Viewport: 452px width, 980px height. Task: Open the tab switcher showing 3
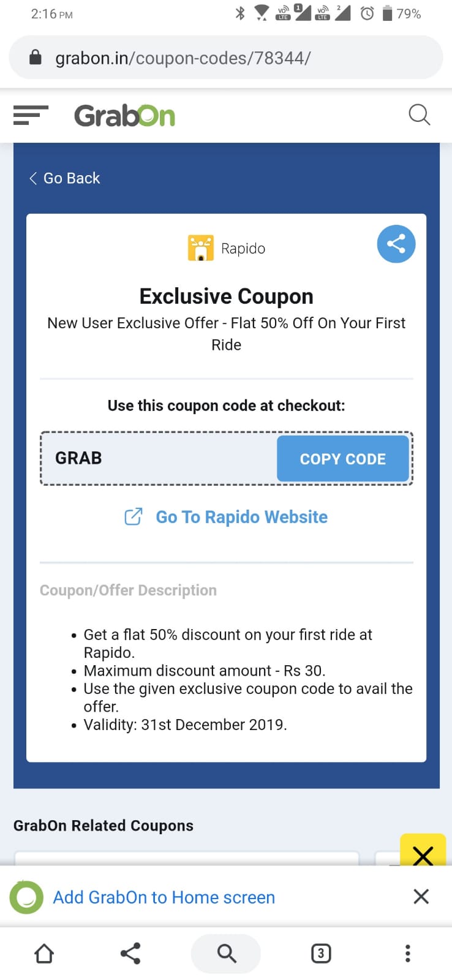click(x=321, y=953)
